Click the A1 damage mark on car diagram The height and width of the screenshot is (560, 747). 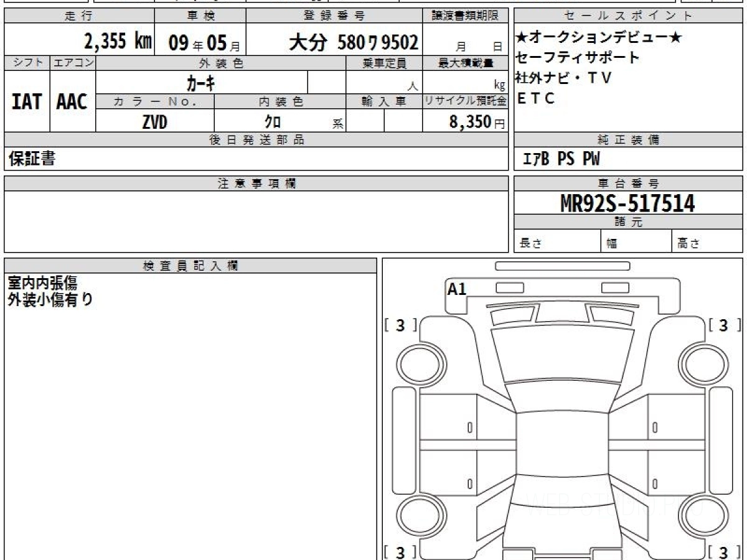tap(457, 289)
